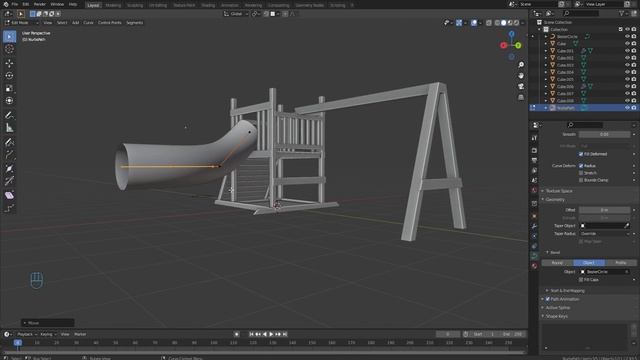
Task: Open the Object Data curve properties tab
Action: point(534,256)
